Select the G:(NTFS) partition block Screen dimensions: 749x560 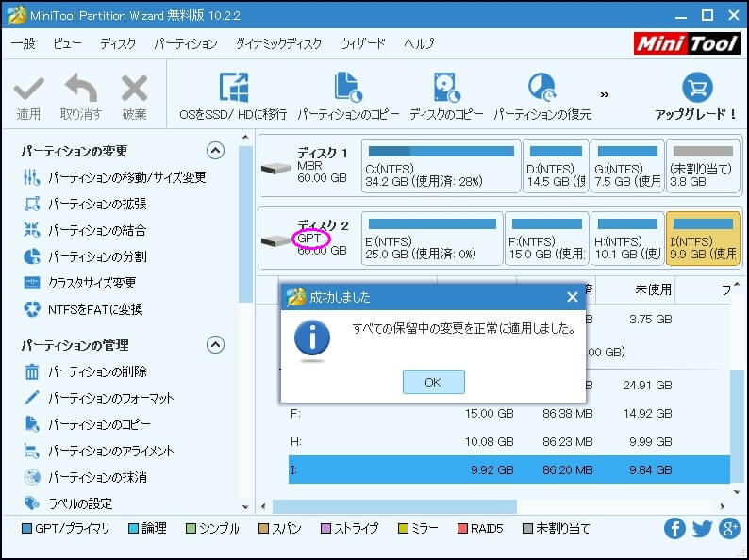coord(627,166)
